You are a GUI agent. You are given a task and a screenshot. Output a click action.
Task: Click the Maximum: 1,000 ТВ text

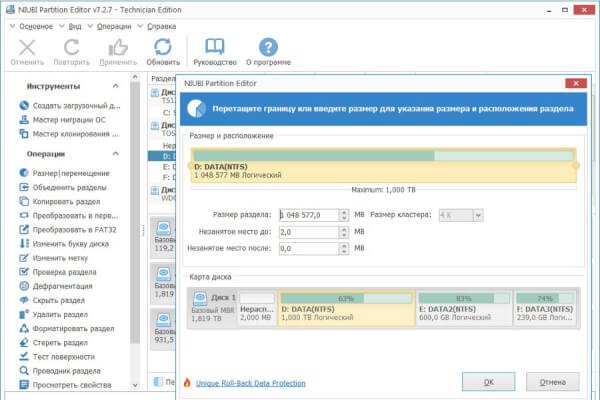click(x=383, y=190)
